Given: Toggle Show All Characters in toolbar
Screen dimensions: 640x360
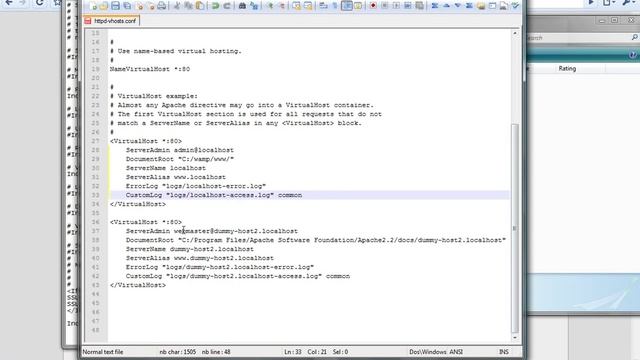Looking at the screenshot, I should (335, 6).
